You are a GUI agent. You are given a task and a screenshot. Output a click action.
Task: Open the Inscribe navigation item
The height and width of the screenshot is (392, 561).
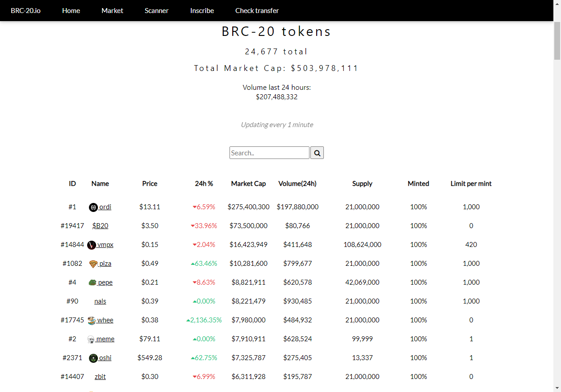[202, 10]
